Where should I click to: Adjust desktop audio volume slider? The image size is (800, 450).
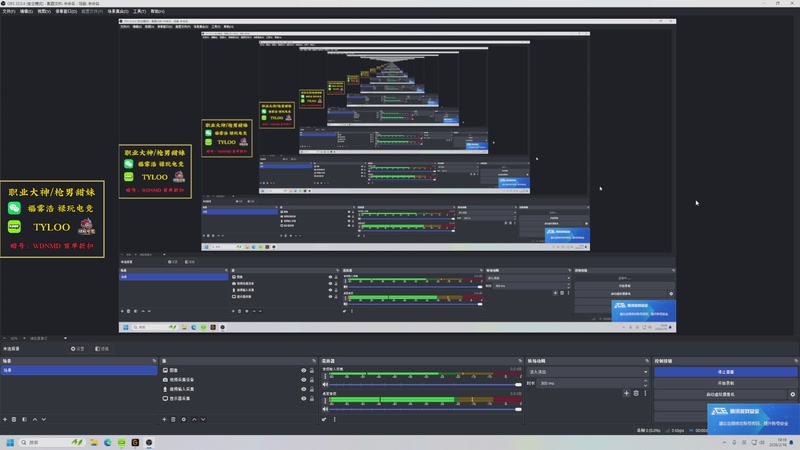[426, 409]
